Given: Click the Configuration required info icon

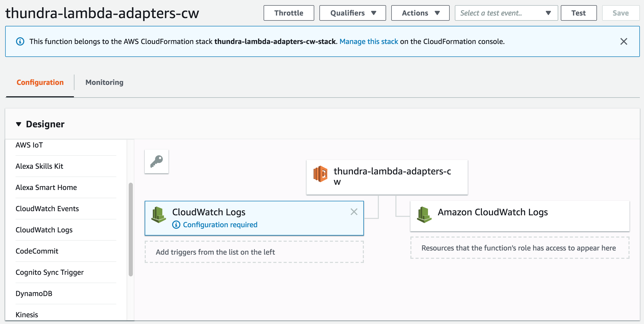Looking at the screenshot, I should click(176, 225).
